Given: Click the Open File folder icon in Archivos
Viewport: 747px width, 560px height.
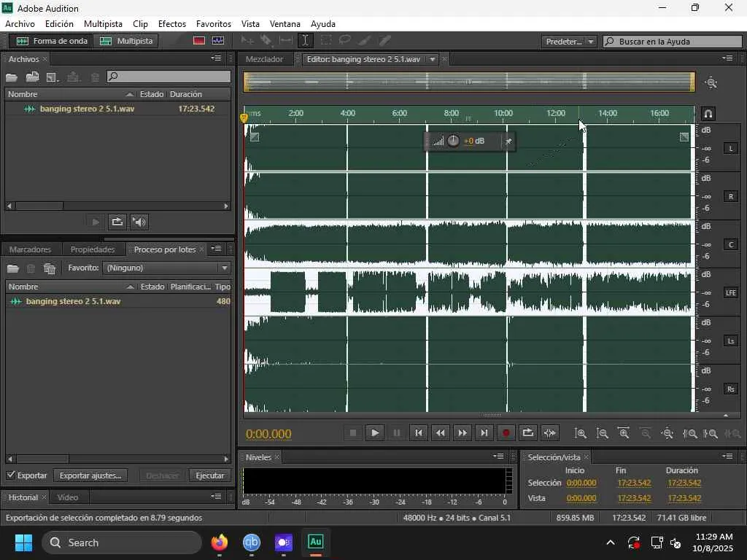Looking at the screenshot, I should [12, 77].
